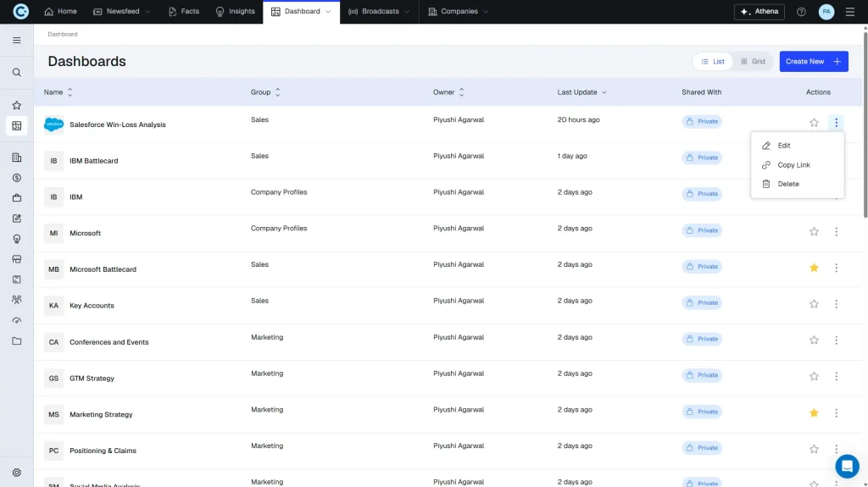Viewport: 868px width, 487px height.
Task: Open the folder icon in sidebar
Action: pos(17,340)
